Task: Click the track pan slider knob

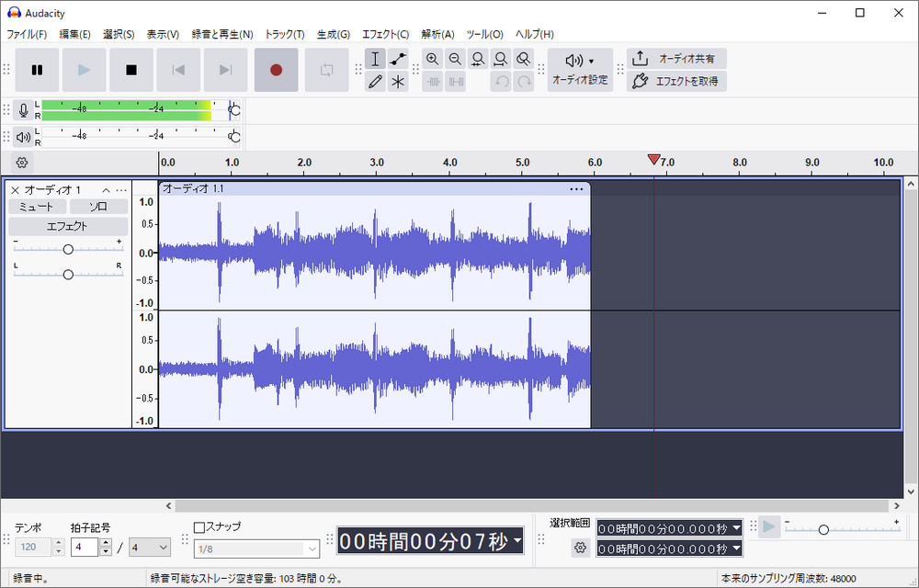Action: (x=68, y=275)
